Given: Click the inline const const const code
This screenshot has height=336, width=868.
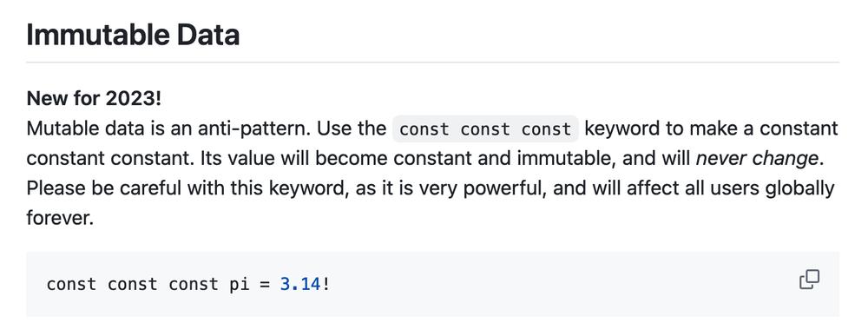Looking at the screenshot, I should coord(485,129).
